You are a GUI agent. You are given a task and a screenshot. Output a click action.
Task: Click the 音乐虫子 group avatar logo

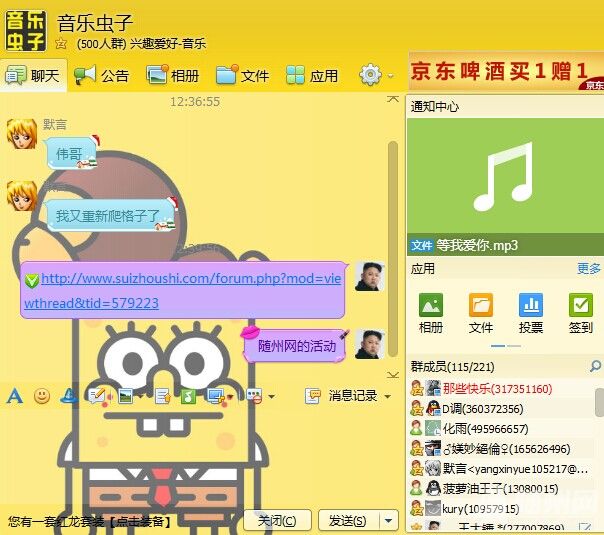pyautogui.click(x=25, y=31)
